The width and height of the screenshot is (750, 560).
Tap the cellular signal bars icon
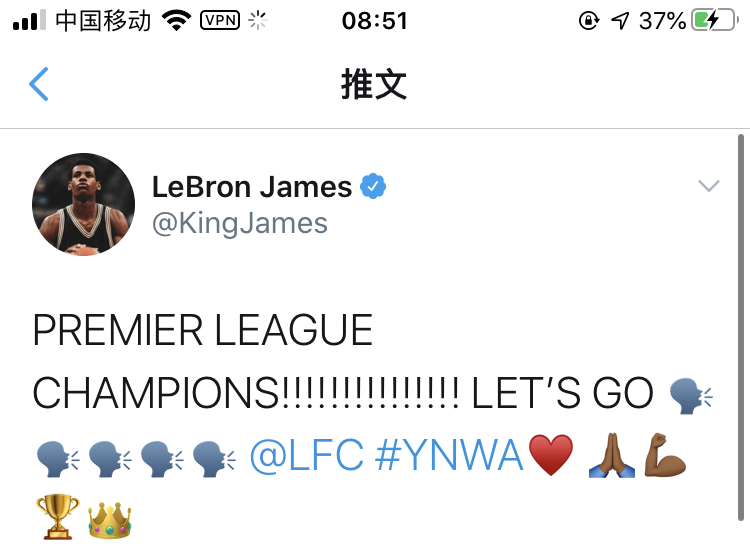click(29, 21)
